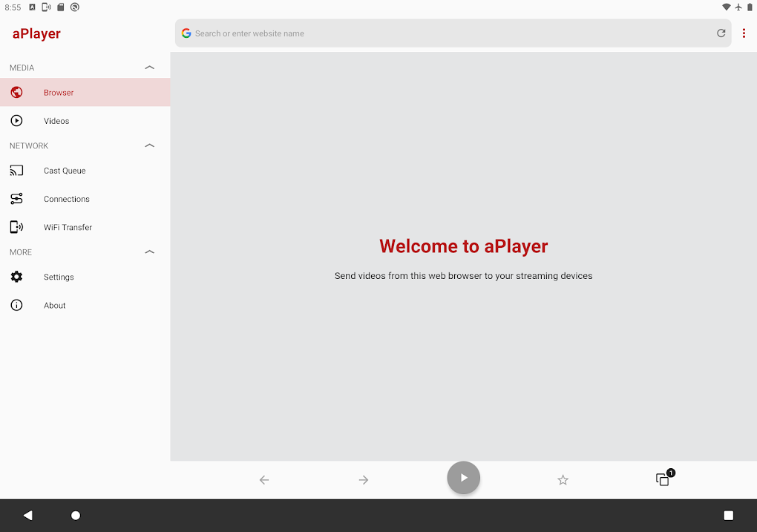Open the Cast Queue menu label

point(65,171)
